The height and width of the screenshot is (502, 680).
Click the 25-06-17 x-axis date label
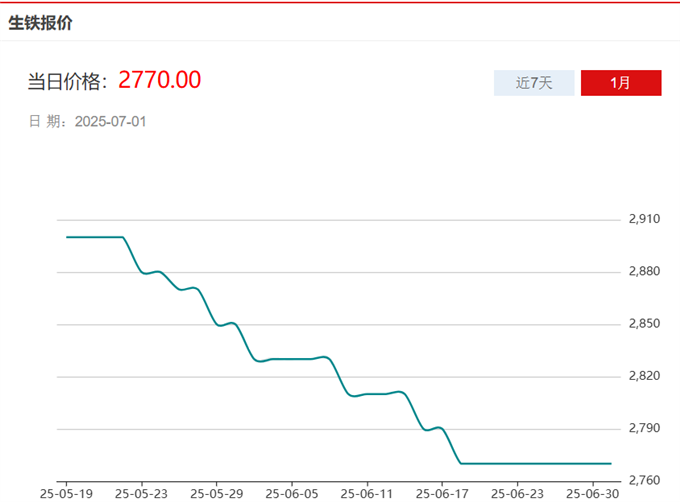[x=441, y=493]
